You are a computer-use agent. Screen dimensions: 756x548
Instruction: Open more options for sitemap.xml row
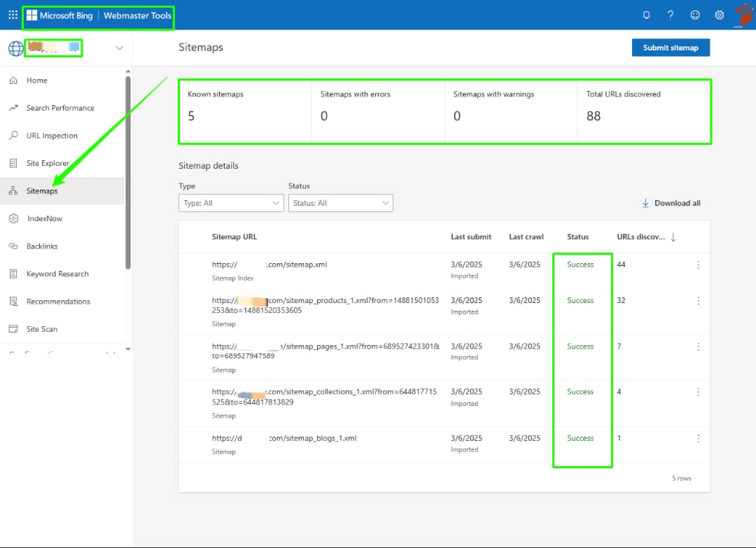point(698,265)
